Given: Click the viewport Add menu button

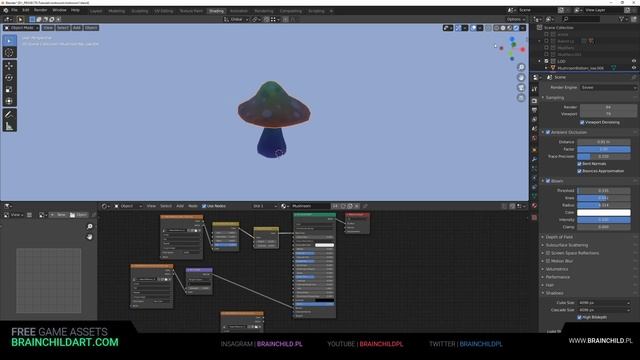Looking at the screenshot, I should pyautogui.click(x=77, y=28).
